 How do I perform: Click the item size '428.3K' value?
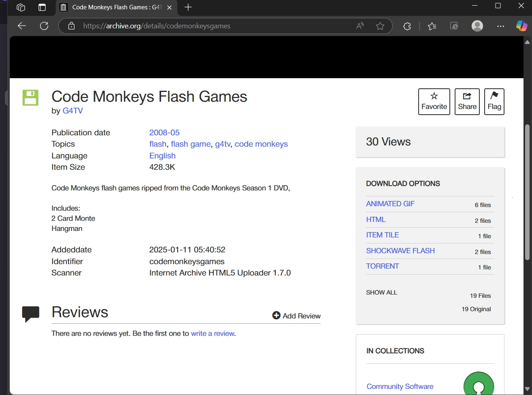click(162, 167)
